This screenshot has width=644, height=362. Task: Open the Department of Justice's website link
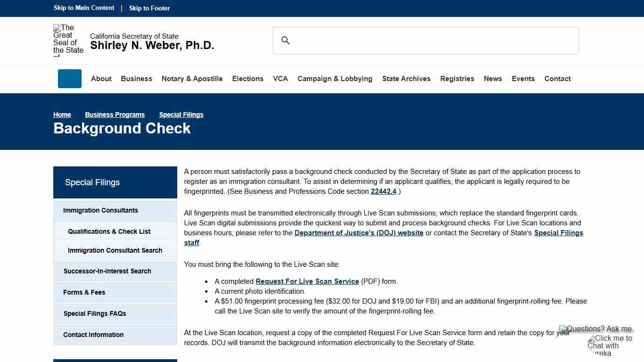[x=358, y=232]
